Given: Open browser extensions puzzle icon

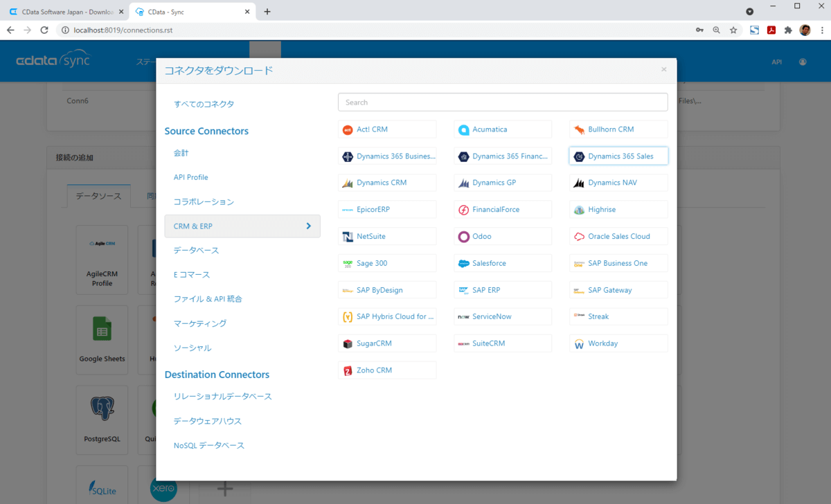Looking at the screenshot, I should point(788,30).
